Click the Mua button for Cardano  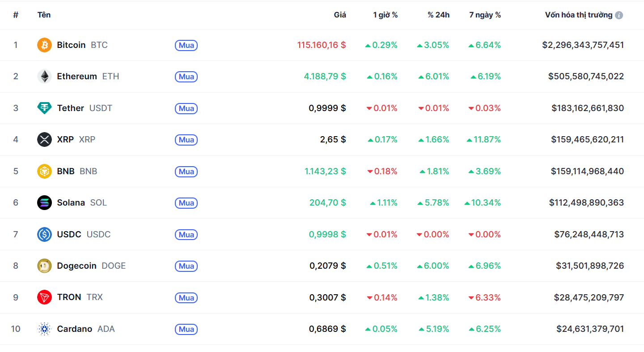point(186,329)
